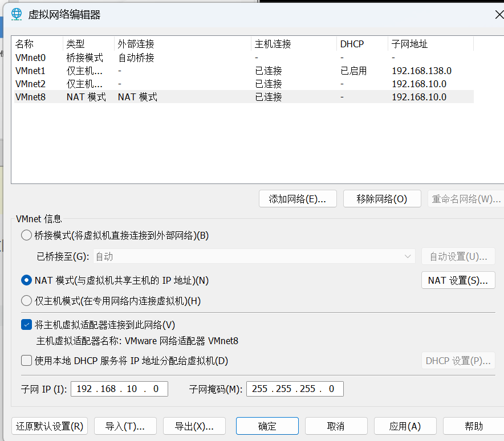Click the Virtual Network Editor globe icon

17,14
